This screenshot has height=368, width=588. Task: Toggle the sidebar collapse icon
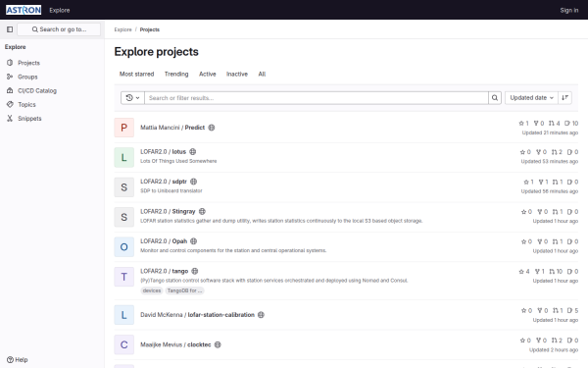pos(10,29)
